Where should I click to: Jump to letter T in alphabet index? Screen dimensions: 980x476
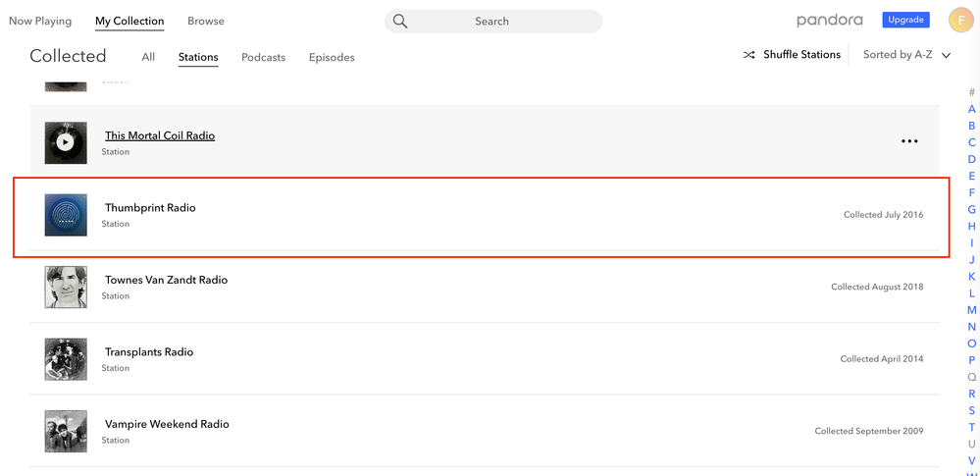pyautogui.click(x=971, y=427)
